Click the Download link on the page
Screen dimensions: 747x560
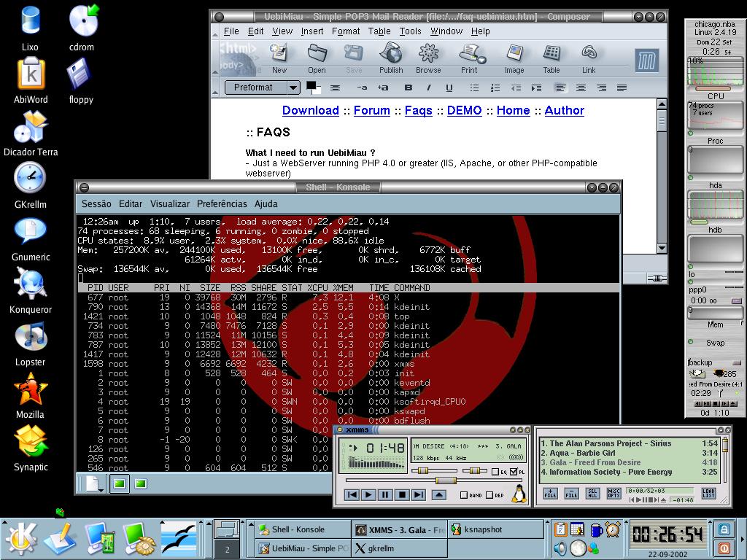pyautogui.click(x=310, y=111)
